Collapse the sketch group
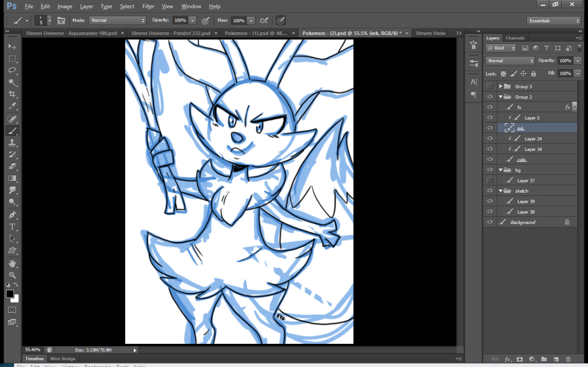This screenshot has width=588, height=367. [500, 191]
